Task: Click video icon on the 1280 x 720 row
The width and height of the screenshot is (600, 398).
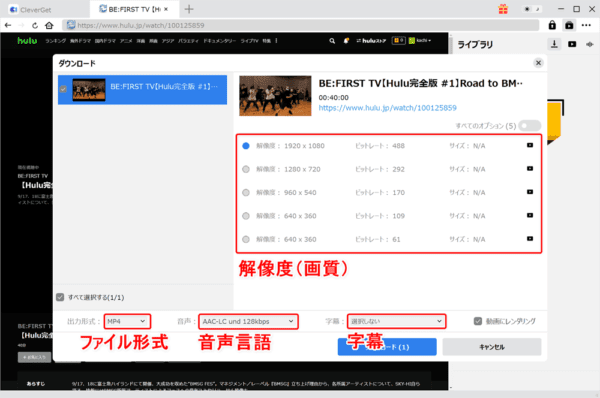Action: pyautogui.click(x=530, y=169)
